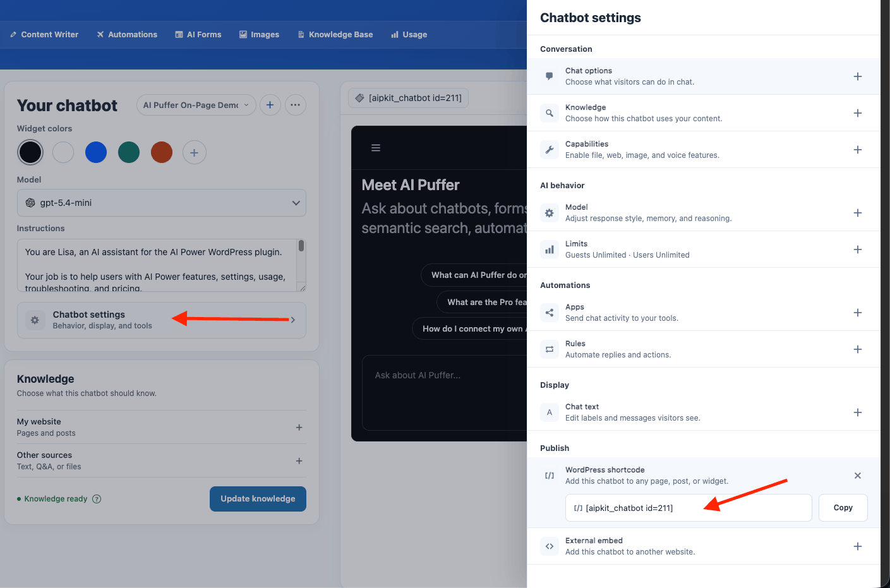Open the three-dot more options menu

tap(296, 105)
